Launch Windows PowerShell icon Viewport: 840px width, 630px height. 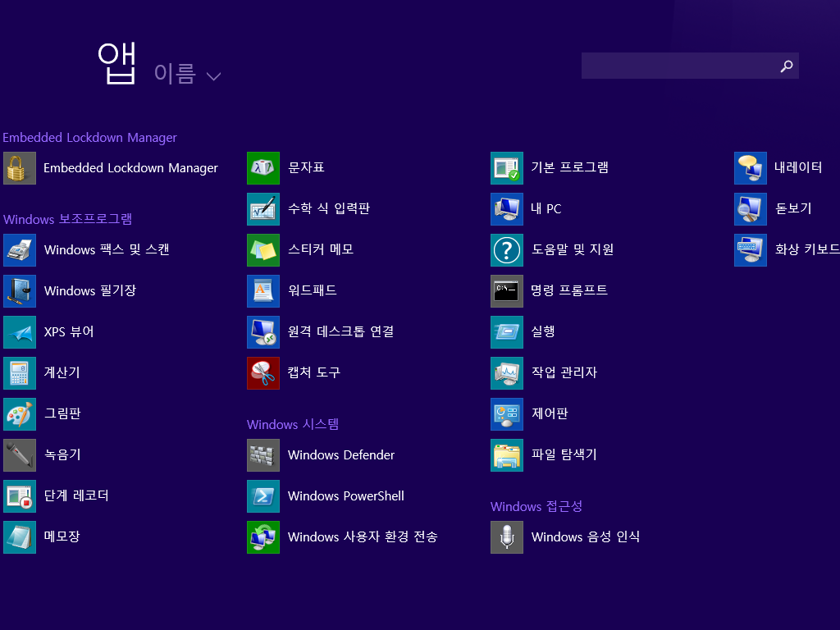pos(263,496)
